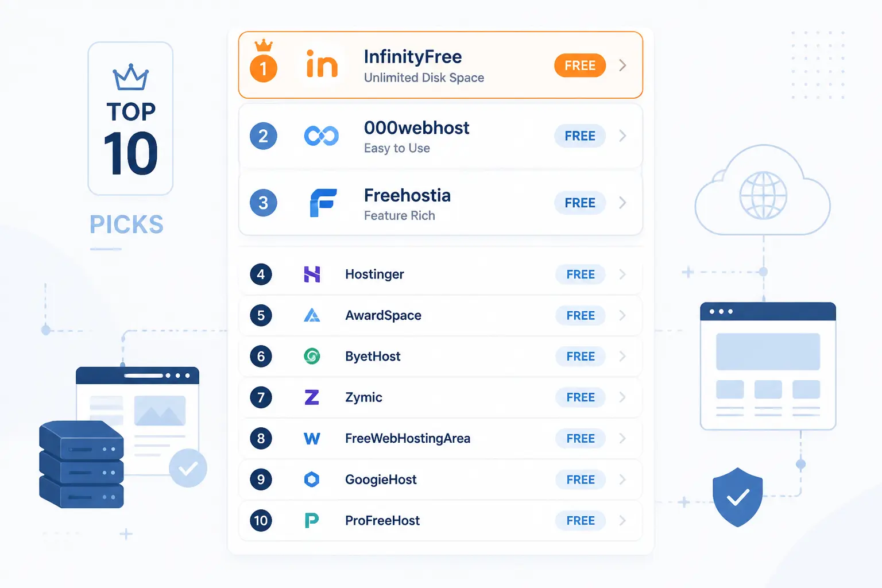Click the rank 9 number badge
The width and height of the screenshot is (882, 588).
(x=261, y=479)
